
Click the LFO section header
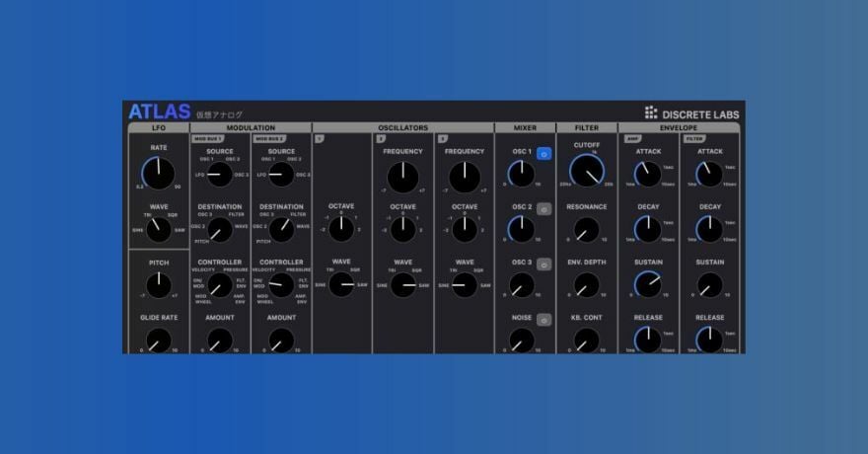click(159, 128)
